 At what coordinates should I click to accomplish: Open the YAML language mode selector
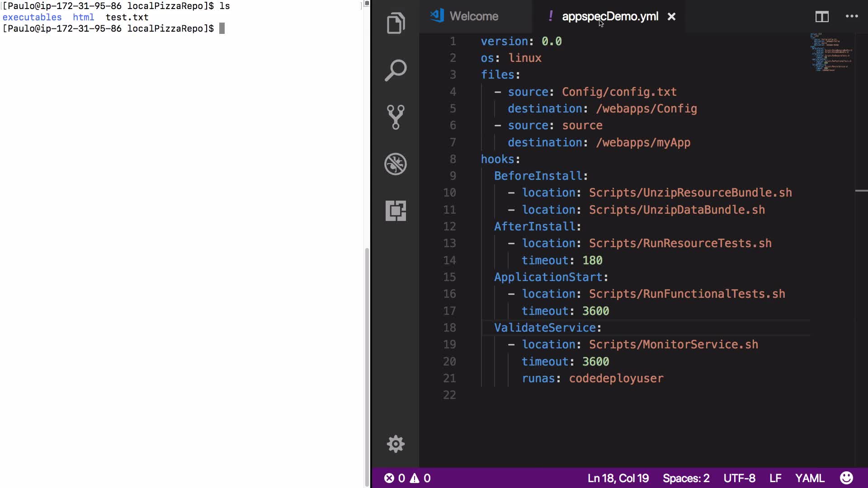tap(809, 478)
